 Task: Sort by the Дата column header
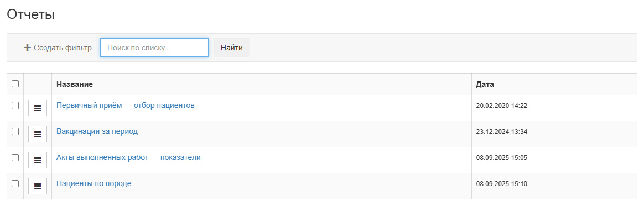point(485,84)
